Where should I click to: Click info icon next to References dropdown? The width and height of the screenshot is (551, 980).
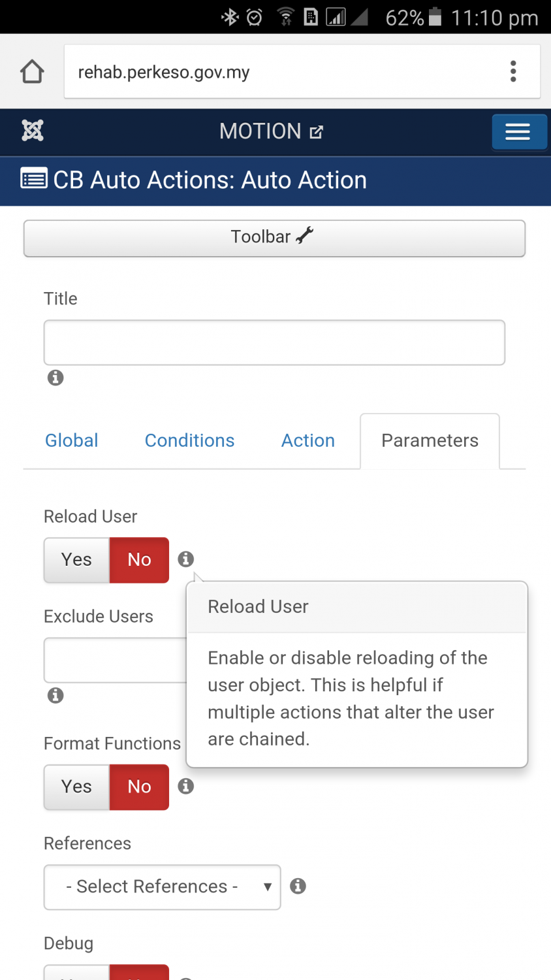(x=298, y=886)
